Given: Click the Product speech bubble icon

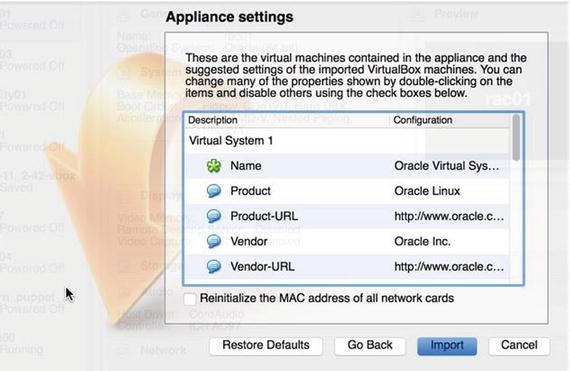Looking at the screenshot, I should tap(214, 191).
